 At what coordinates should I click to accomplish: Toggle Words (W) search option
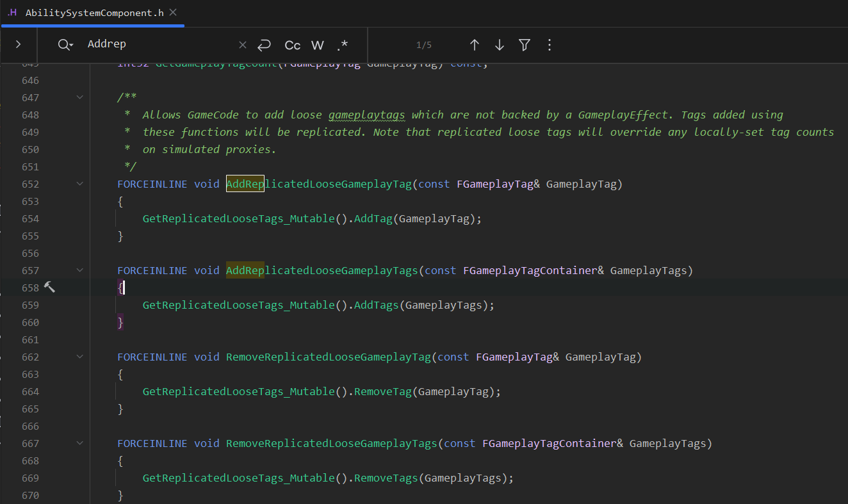pos(318,45)
